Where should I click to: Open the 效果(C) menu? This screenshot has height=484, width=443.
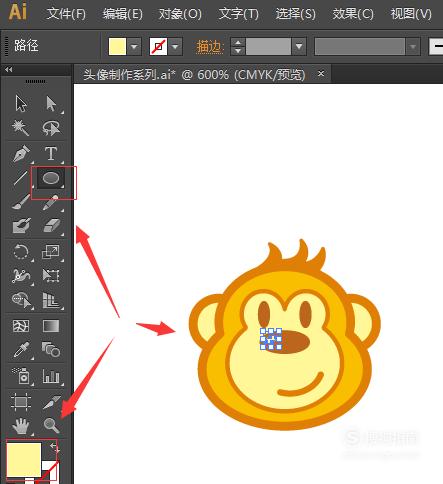pyautogui.click(x=353, y=14)
